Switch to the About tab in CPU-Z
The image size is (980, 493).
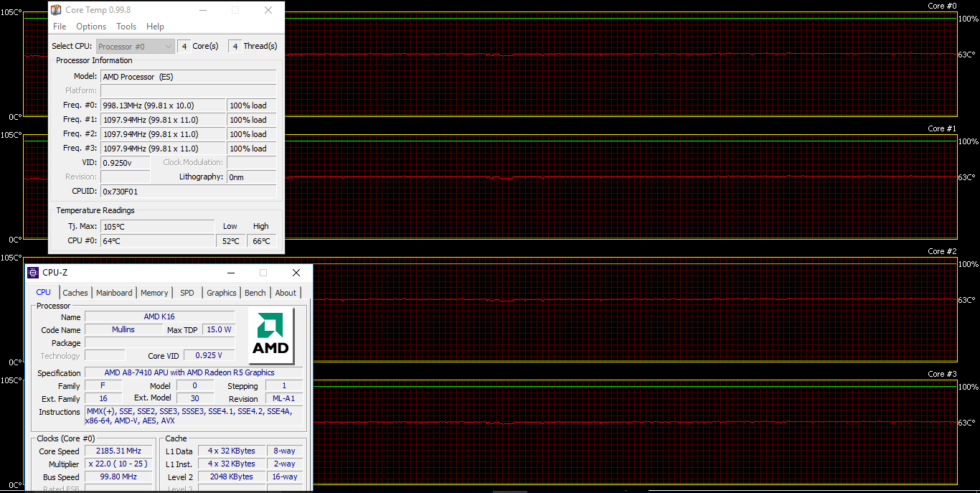pyautogui.click(x=286, y=293)
